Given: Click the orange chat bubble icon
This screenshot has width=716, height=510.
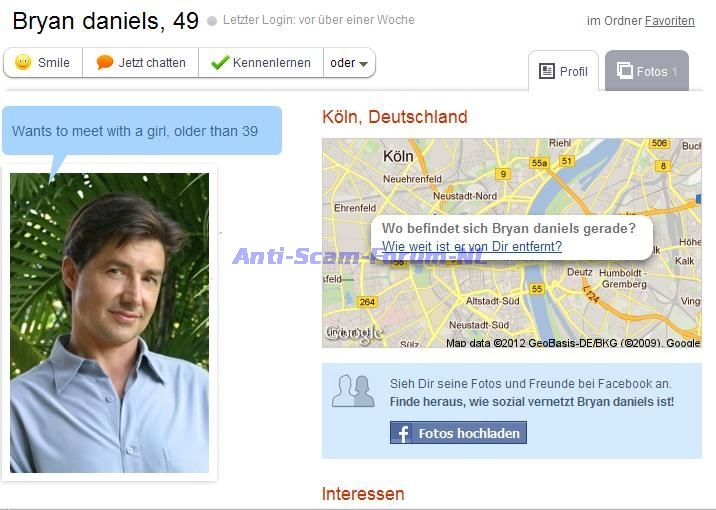Looking at the screenshot, I should pos(105,62).
